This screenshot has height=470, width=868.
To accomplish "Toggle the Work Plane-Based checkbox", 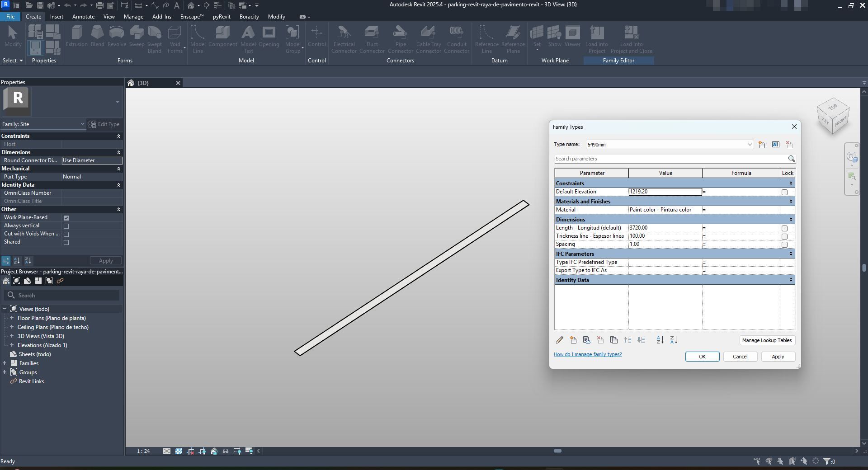I will 66,218.
